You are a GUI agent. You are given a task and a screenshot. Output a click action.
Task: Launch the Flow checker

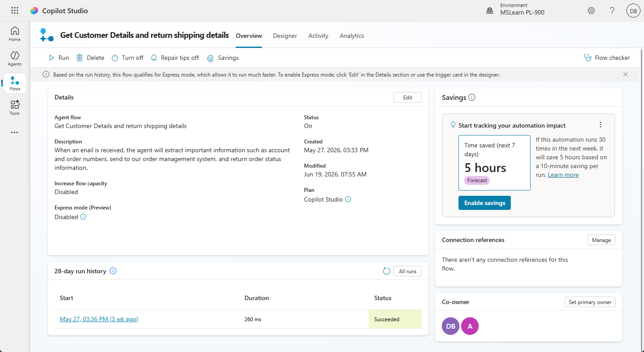tap(607, 58)
